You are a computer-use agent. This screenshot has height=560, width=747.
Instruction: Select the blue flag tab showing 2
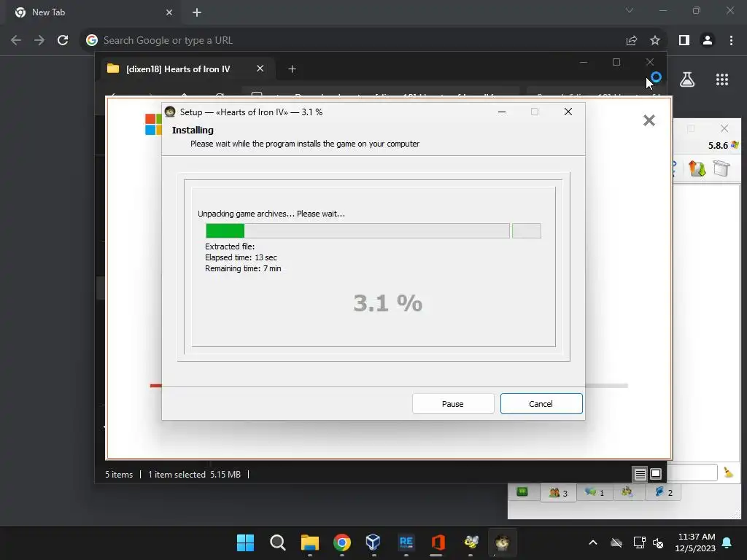[662, 492]
